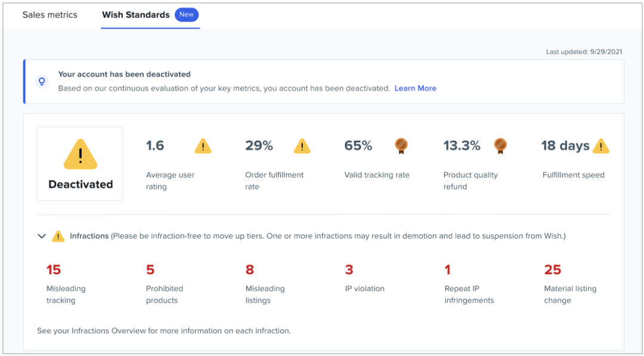Click warning icon next to 29% fulfillment rate
The image size is (644, 356).
pyautogui.click(x=302, y=146)
